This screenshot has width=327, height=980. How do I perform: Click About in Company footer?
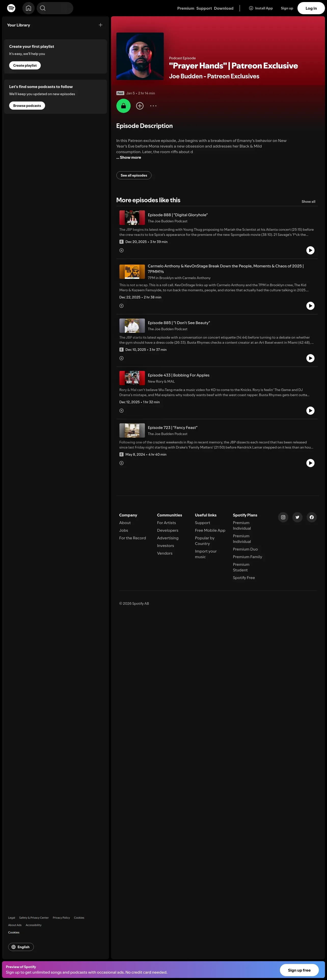tap(125, 523)
